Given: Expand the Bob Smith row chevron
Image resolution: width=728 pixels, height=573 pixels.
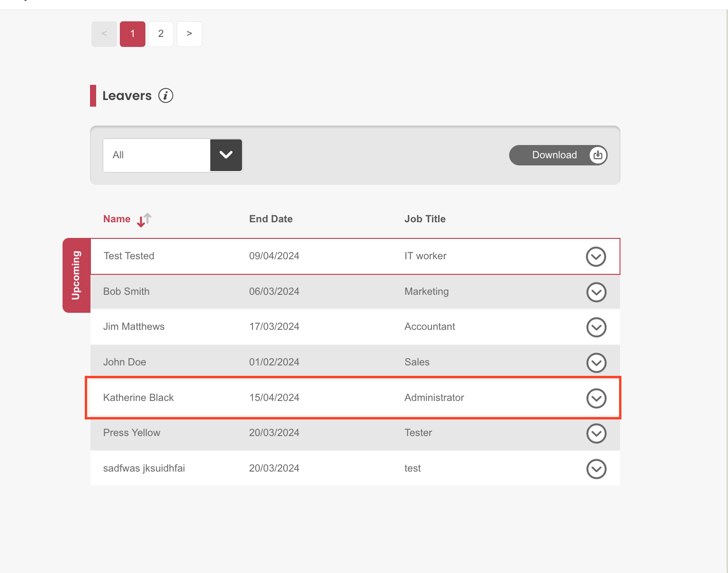Looking at the screenshot, I should [596, 292].
